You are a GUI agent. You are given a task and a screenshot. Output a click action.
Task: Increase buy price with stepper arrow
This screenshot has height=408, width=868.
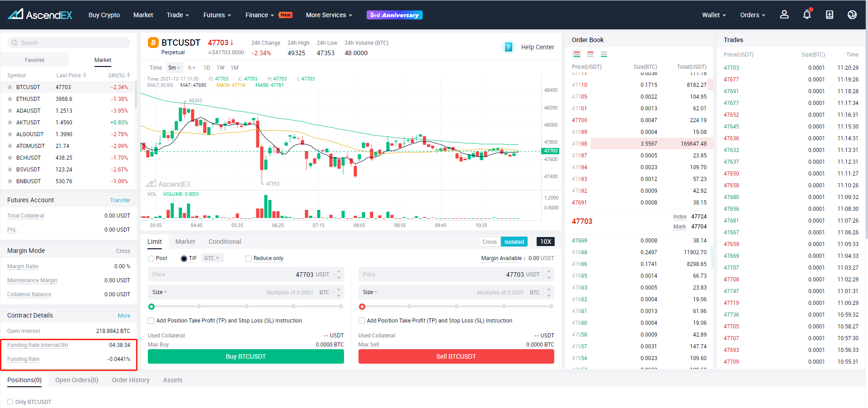point(339,271)
